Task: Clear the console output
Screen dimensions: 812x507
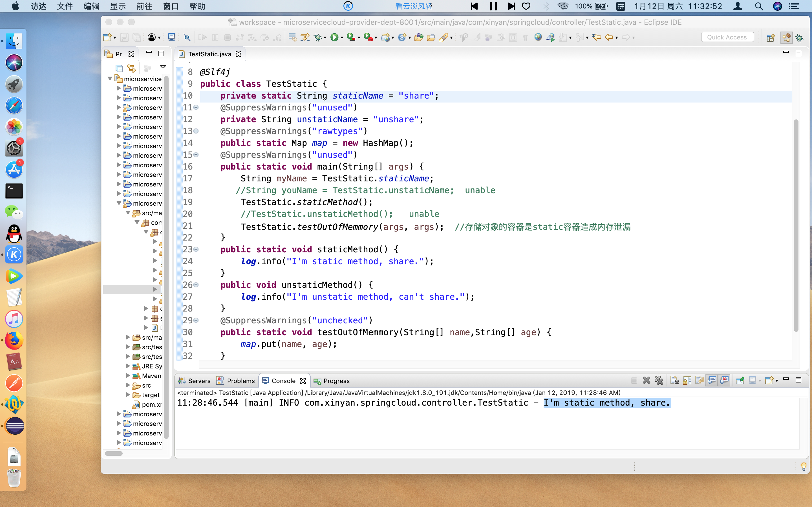Action: pyautogui.click(x=674, y=380)
